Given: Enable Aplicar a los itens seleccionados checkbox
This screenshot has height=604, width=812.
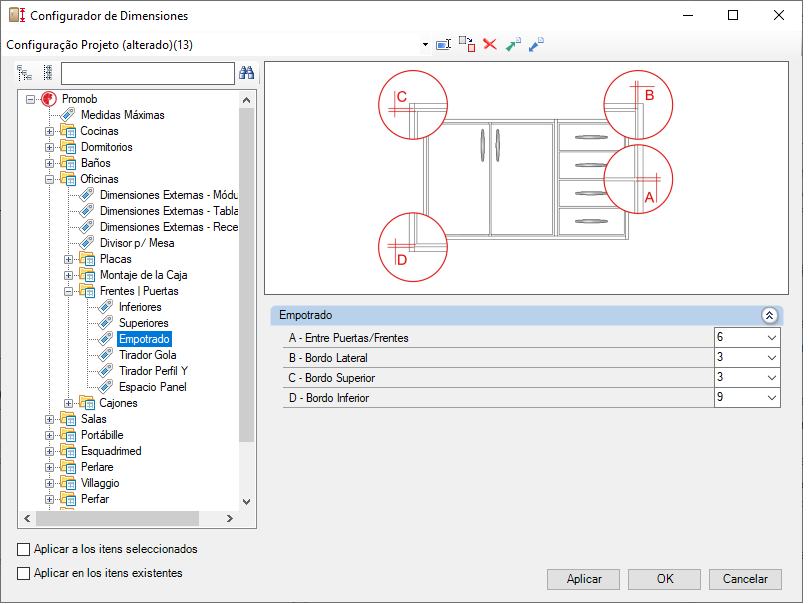Looking at the screenshot, I should (23, 549).
